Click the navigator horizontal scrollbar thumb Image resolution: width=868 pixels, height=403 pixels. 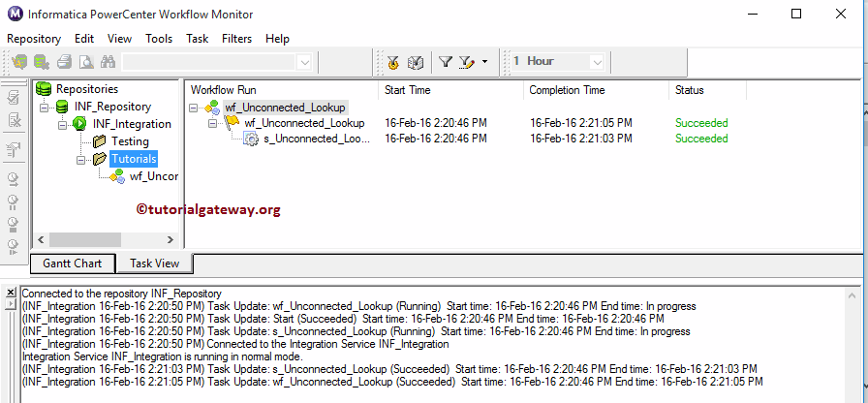coord(84,239)
